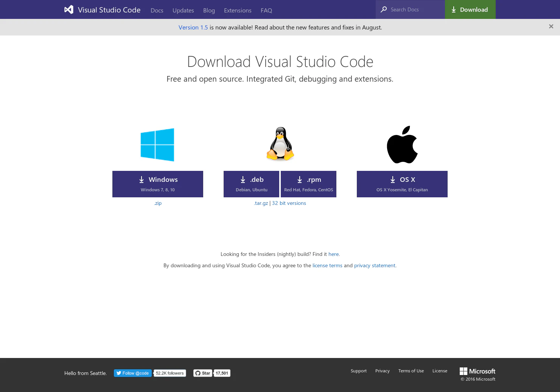Viewport: 560px width, 392px height.
Task: Open the License footer link
Action: tap(440, 371)
